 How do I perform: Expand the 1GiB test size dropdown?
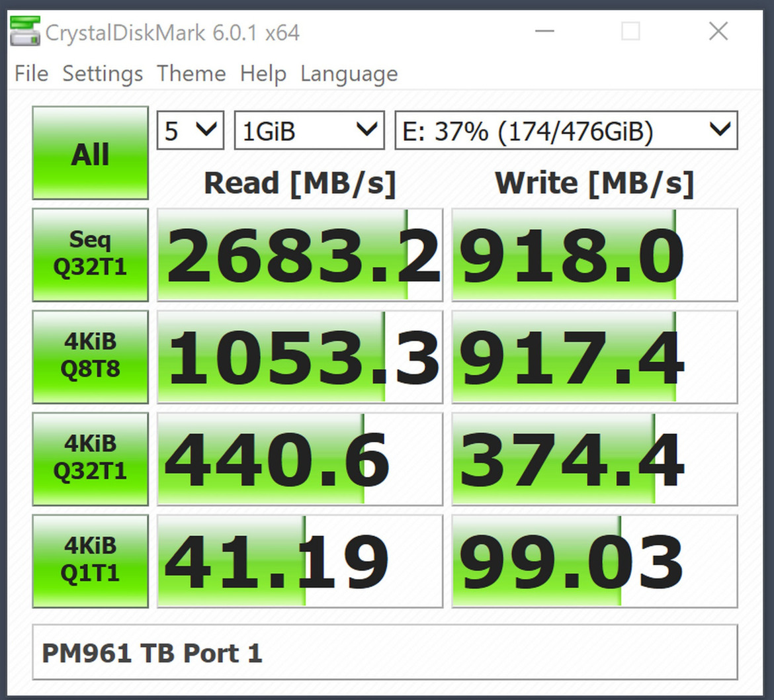coord(310,130)
